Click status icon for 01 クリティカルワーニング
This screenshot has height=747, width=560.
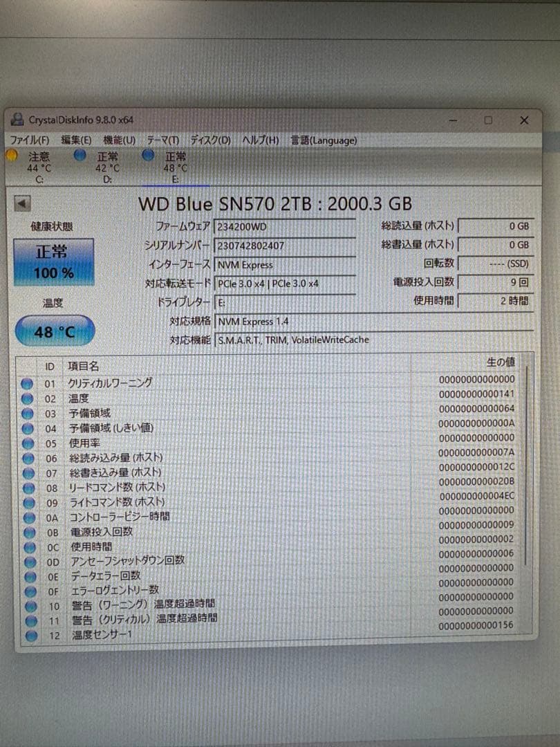tap(27, 383)
